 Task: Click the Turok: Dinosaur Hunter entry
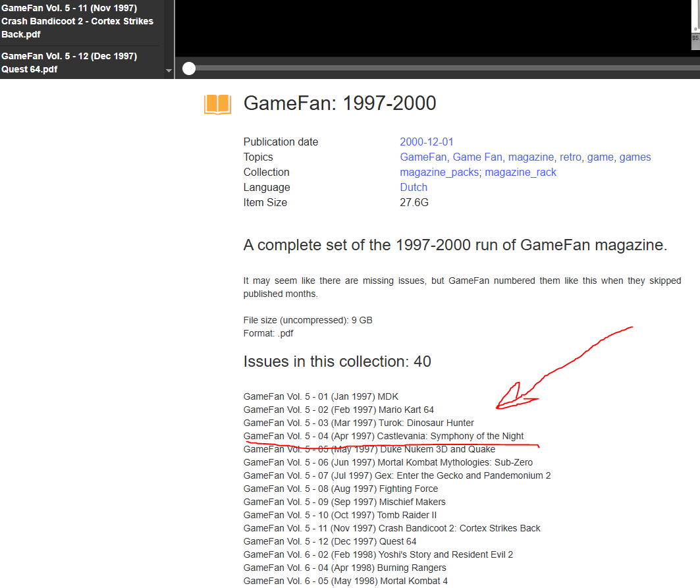358,423
